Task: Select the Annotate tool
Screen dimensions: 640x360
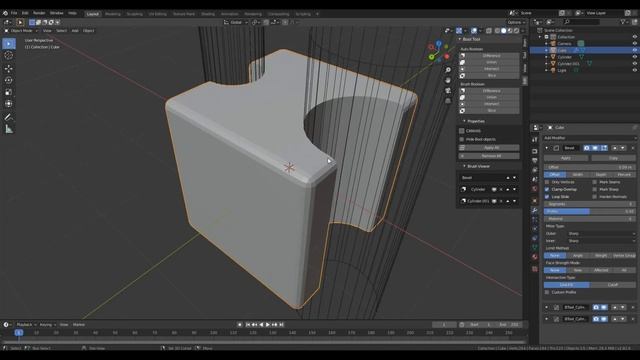Action: pyautogui.click(x=9, y=117)
